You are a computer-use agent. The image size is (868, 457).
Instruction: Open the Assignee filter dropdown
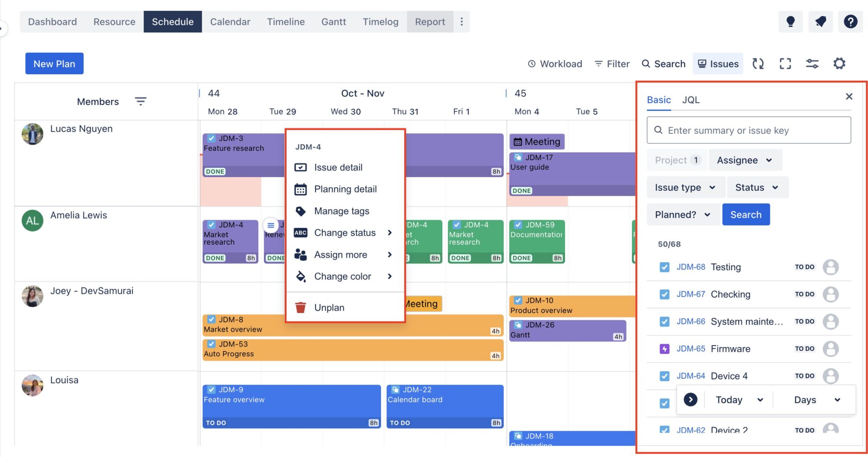click(x=745, y=160)
